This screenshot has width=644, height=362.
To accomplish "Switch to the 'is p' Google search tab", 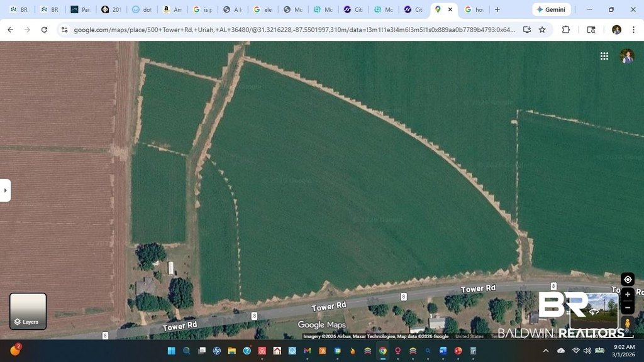I will tap(203, 9).
